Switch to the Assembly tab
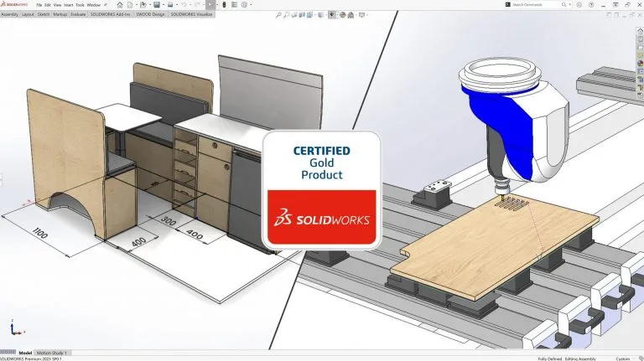The height and width of the screenshot is (361, 644). tap(10, 14)
